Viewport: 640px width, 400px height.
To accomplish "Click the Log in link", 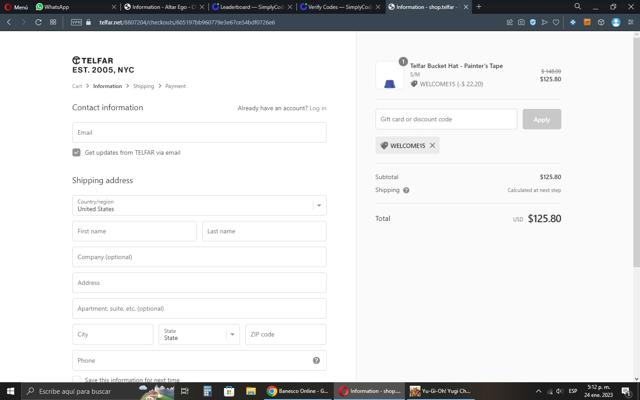I will (318, 108).
